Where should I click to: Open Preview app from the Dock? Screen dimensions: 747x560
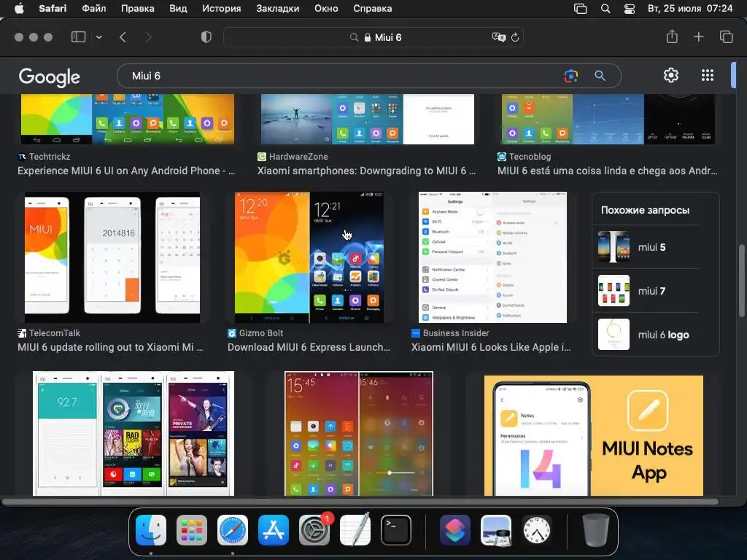pyautogui.click(x=496, y=530)
